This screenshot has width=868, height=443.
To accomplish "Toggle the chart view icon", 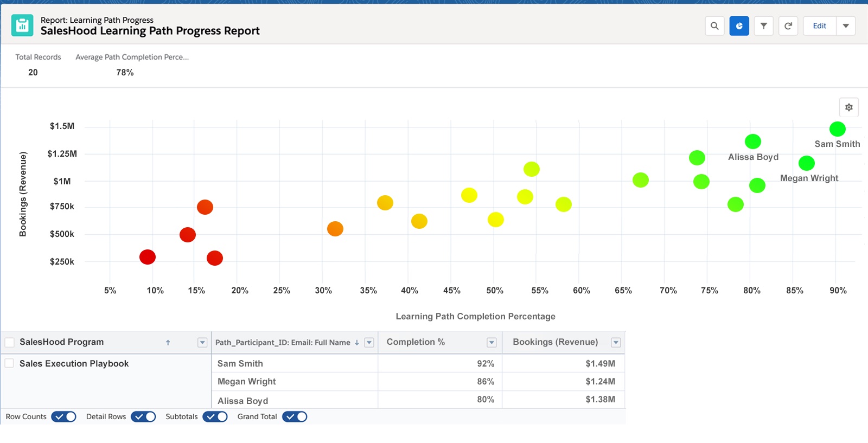I will [739, 26].
